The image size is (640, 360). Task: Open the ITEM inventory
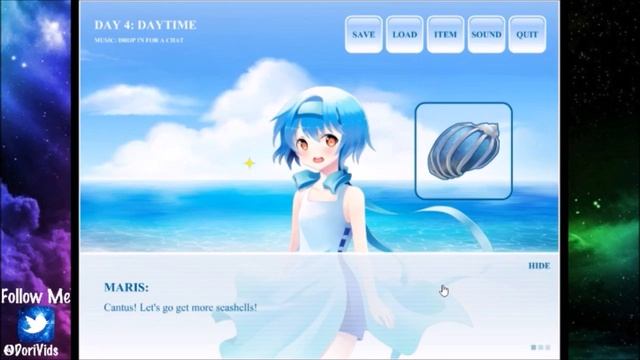(445, 35)
